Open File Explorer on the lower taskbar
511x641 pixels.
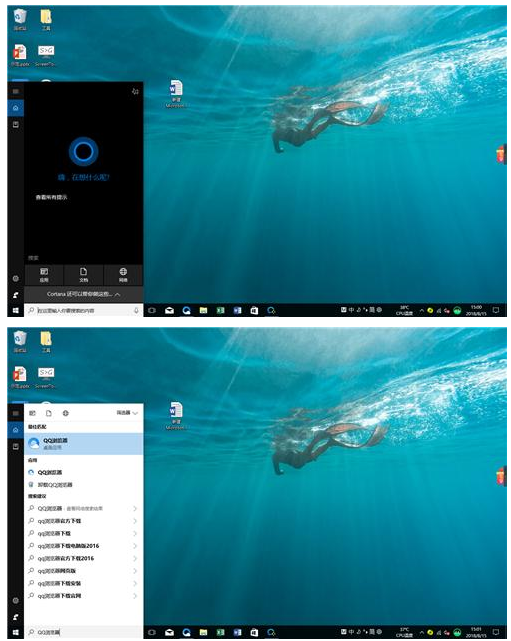tap(203, 632)
